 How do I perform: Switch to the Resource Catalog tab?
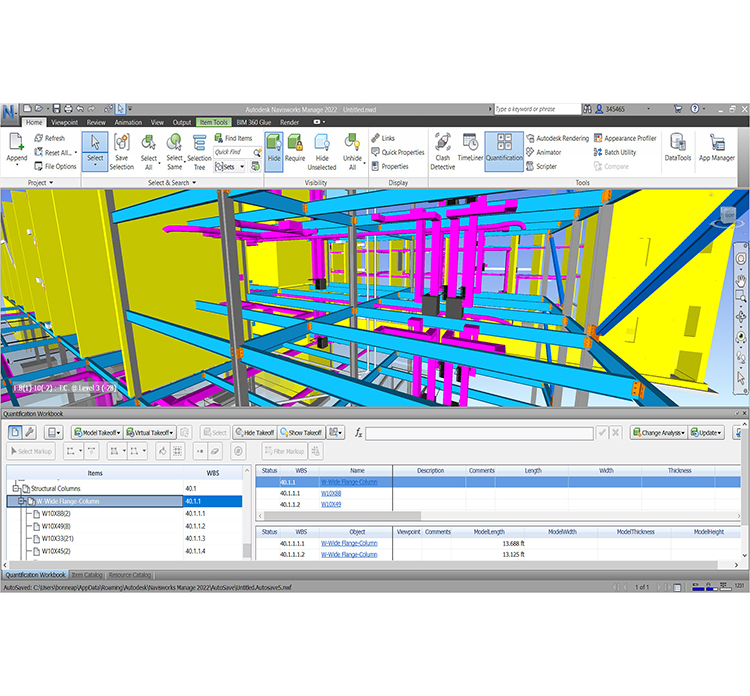pos(130,575)
